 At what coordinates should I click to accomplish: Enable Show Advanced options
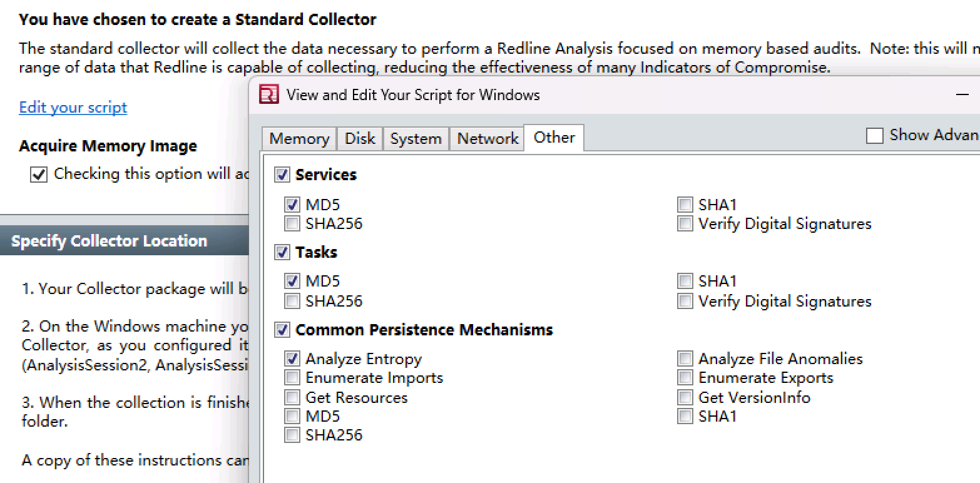pos(874,135)
